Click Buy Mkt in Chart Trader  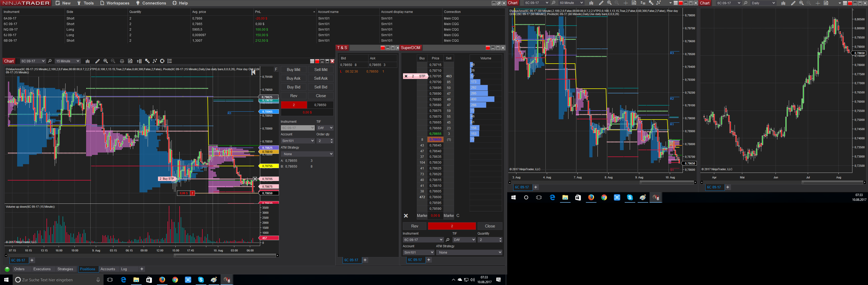click(x=293, y=70)
